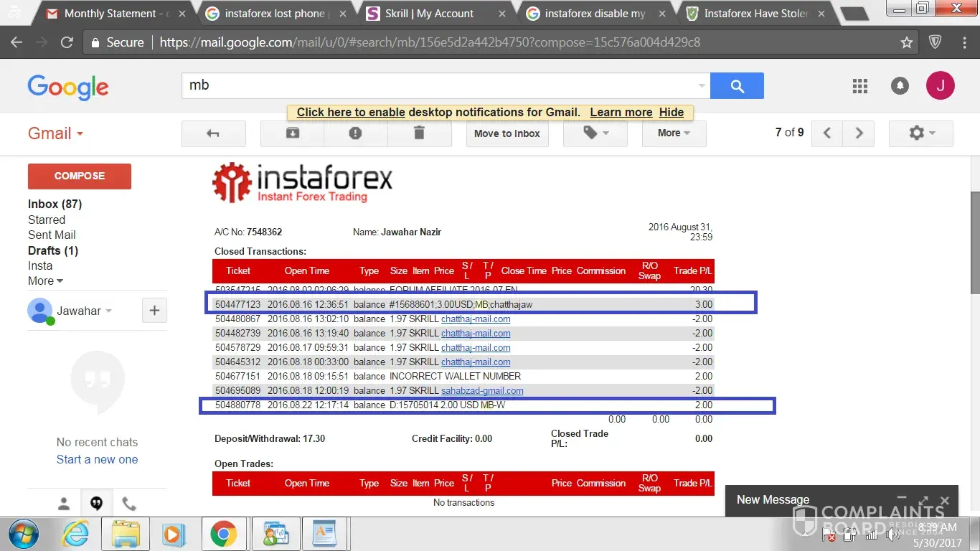Open the Settings gear dropdown
Viewport: 980px width, 551px height.
tap(921, 133)
